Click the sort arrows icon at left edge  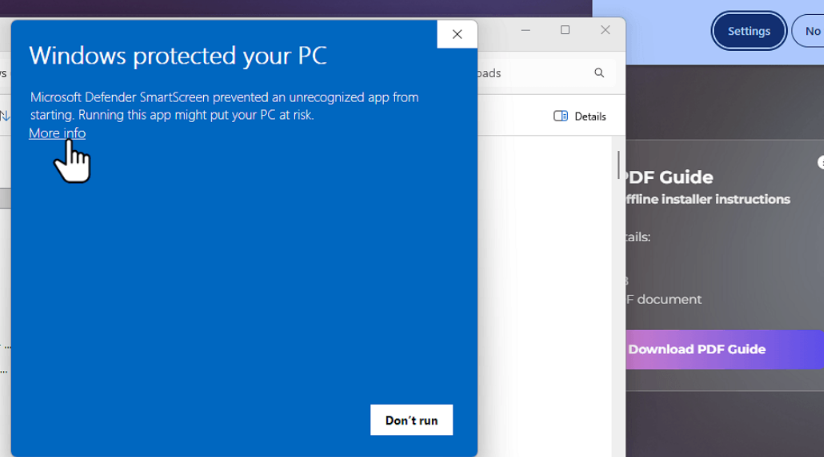(x=4, y=116)
